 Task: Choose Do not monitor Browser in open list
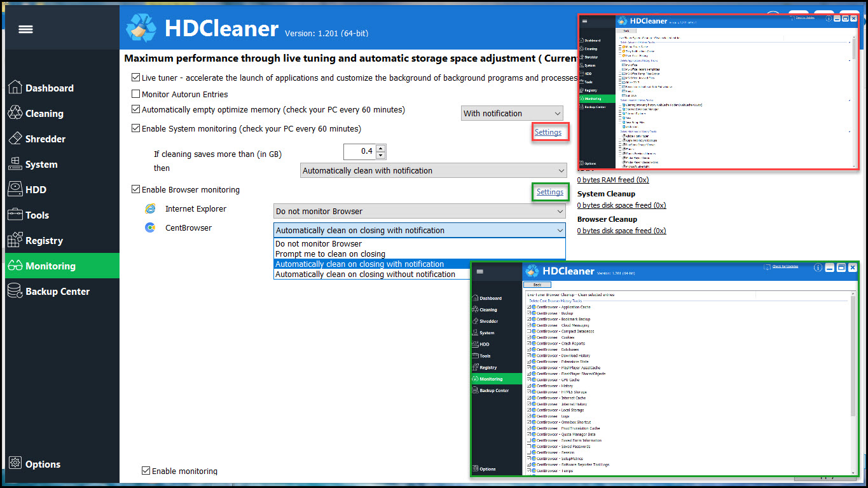point(420,243)
